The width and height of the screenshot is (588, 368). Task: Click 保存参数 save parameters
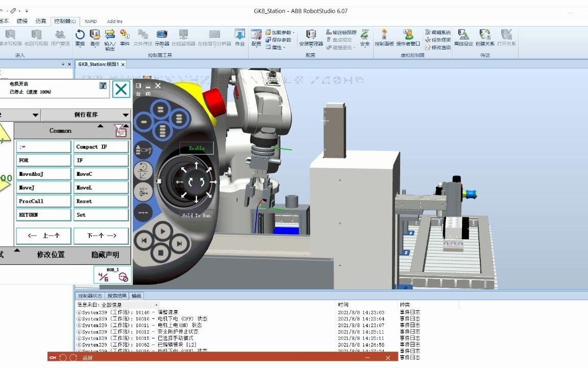click(x=279, y=40)
